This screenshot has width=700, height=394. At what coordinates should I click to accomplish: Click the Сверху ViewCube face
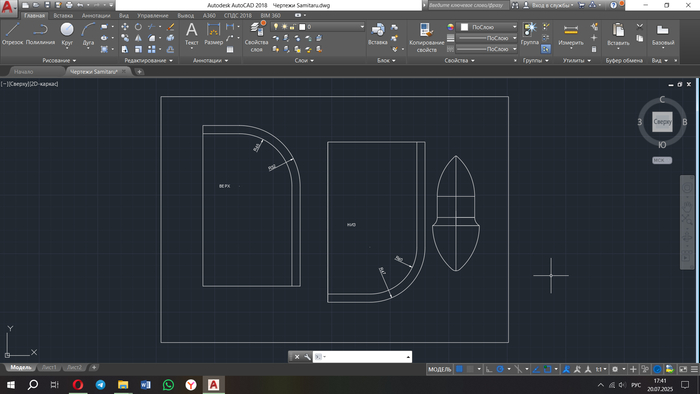(x=662, y=122)
